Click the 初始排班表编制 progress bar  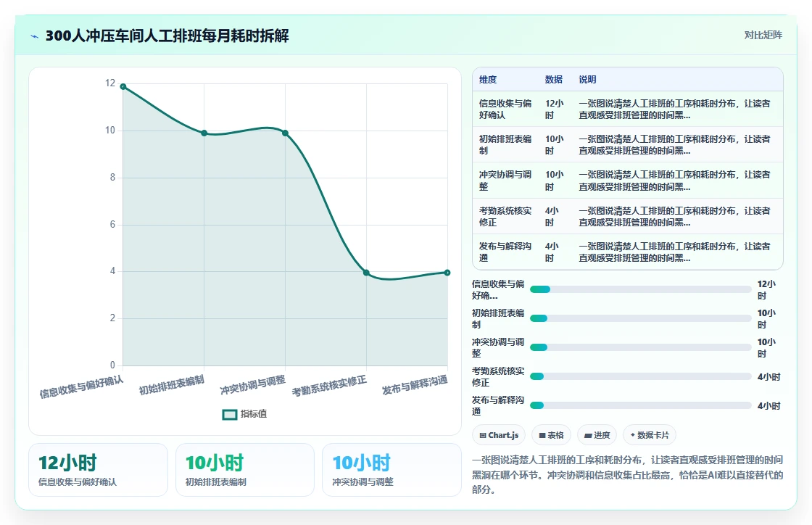641,318
